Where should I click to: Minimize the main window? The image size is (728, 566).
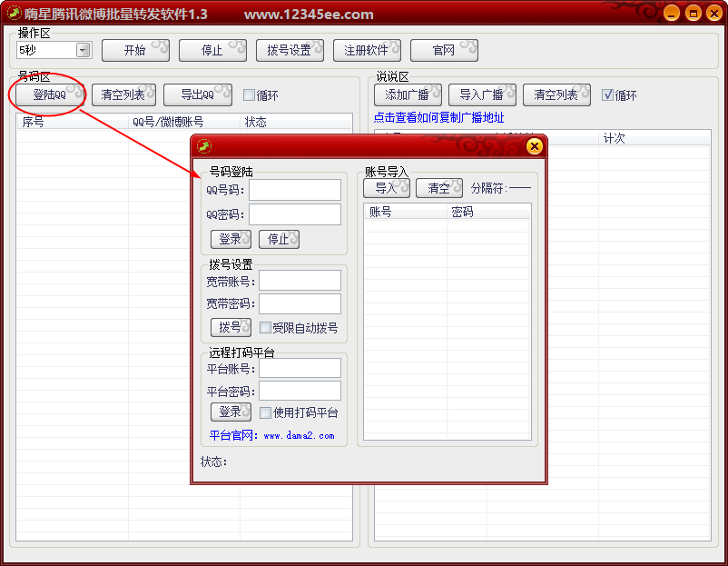tap(672, 13)
